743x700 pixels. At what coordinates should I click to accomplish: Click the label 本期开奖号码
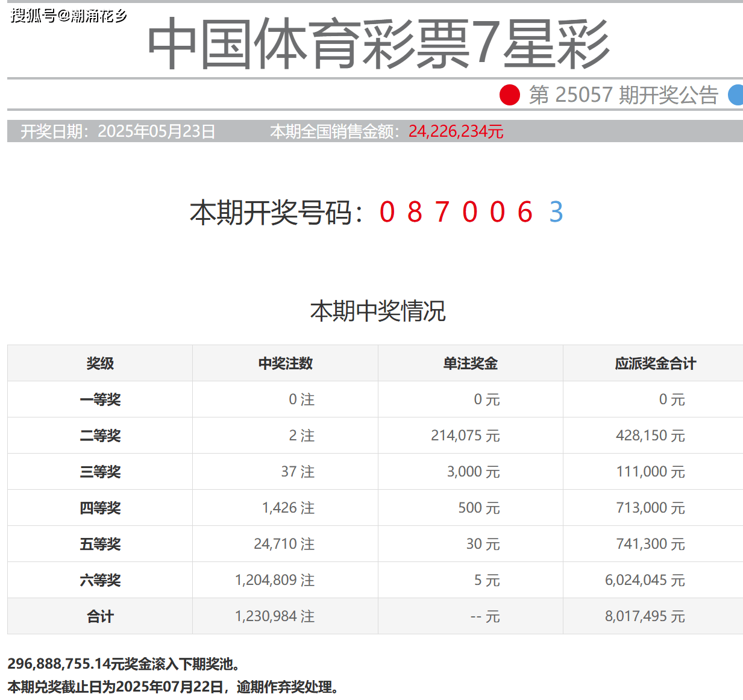click(271, 212)
